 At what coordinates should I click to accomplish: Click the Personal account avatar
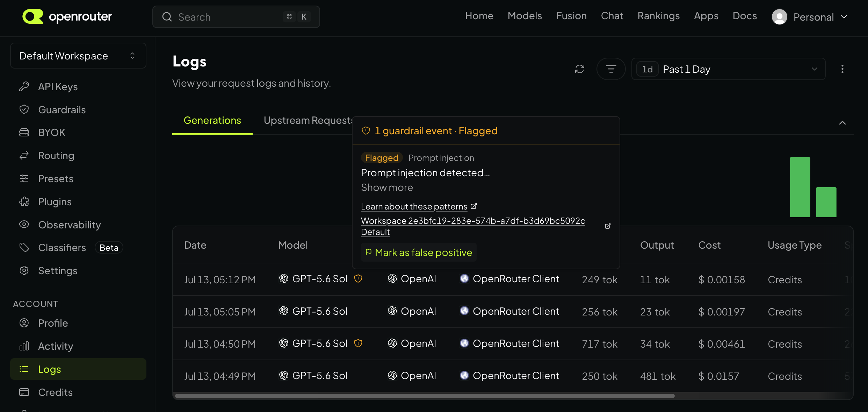(779, 17)
